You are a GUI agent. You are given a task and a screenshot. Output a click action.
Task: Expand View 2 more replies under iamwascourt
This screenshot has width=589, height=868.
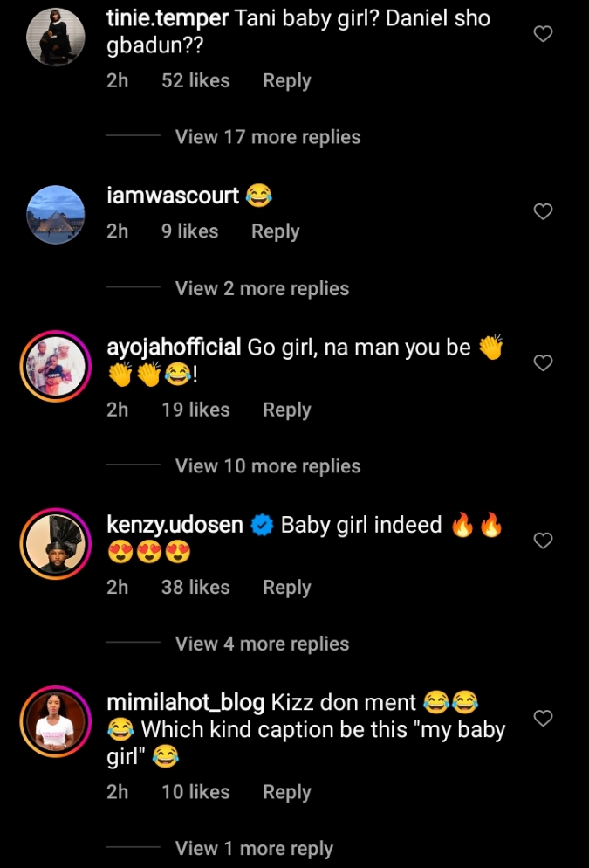pos(261,288)
